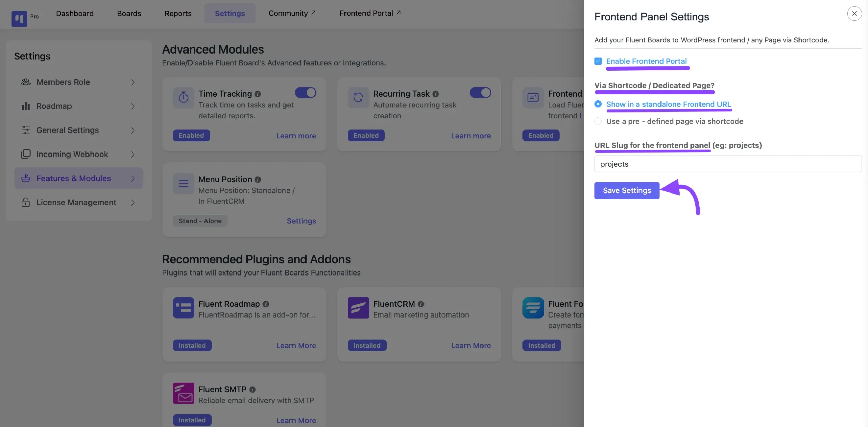Click the FluentCRM plugin icon
This screenshot has height=427, width=868.
(358, 308)
